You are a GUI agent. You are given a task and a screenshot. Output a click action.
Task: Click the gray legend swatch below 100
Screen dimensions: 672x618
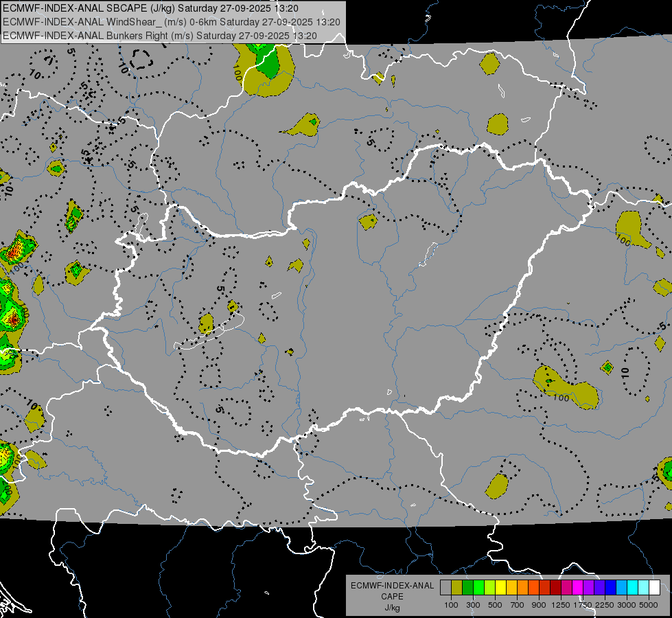pyautogui.click(x=445, y=588)
